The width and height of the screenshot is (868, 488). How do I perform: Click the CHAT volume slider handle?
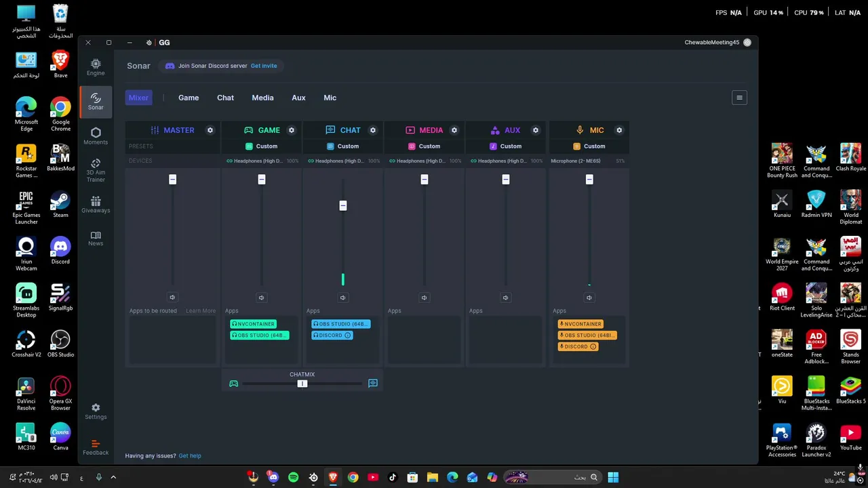pyautogui.click(x=342, y=205)
